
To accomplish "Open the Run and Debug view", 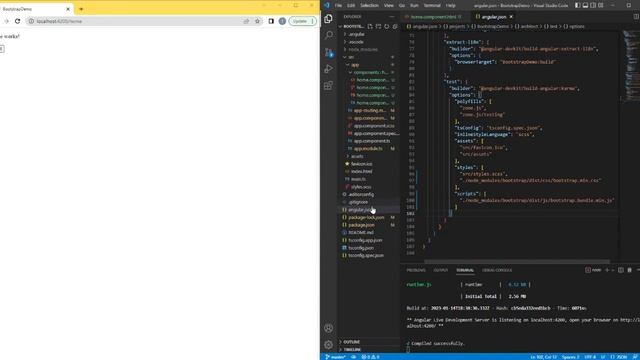I will click(x=329, y=69).
